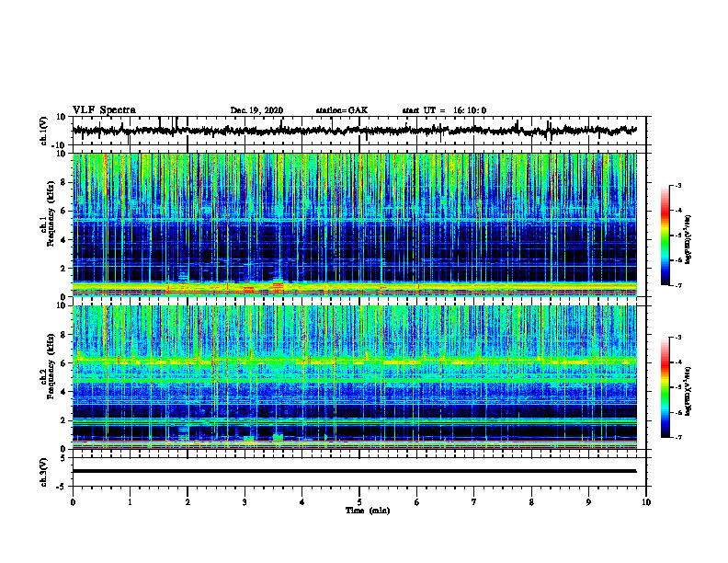728x563 pixels.
Task: Click the time axis tick label "8"
Action: [x=531, y=502]
